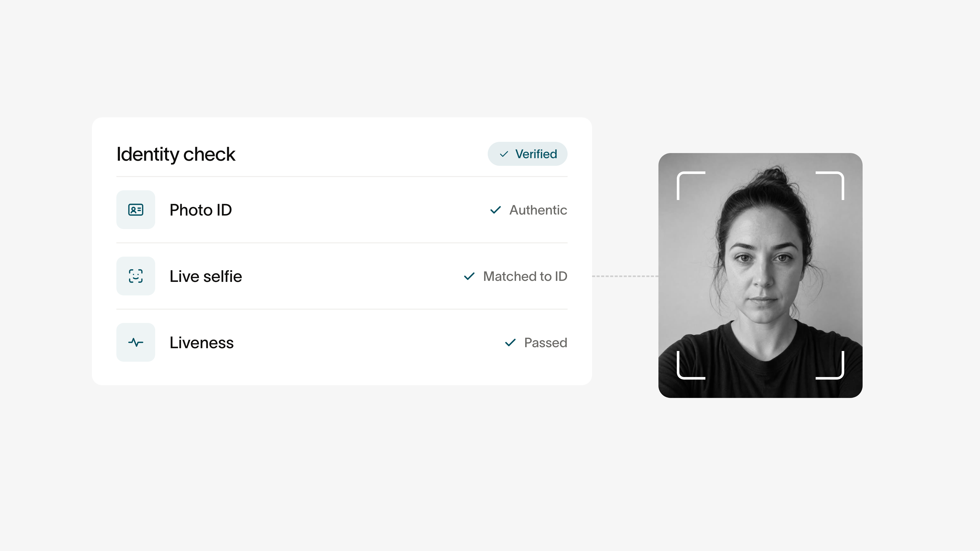
Task: Click the checkmark beside Passed
Action: 510,343
